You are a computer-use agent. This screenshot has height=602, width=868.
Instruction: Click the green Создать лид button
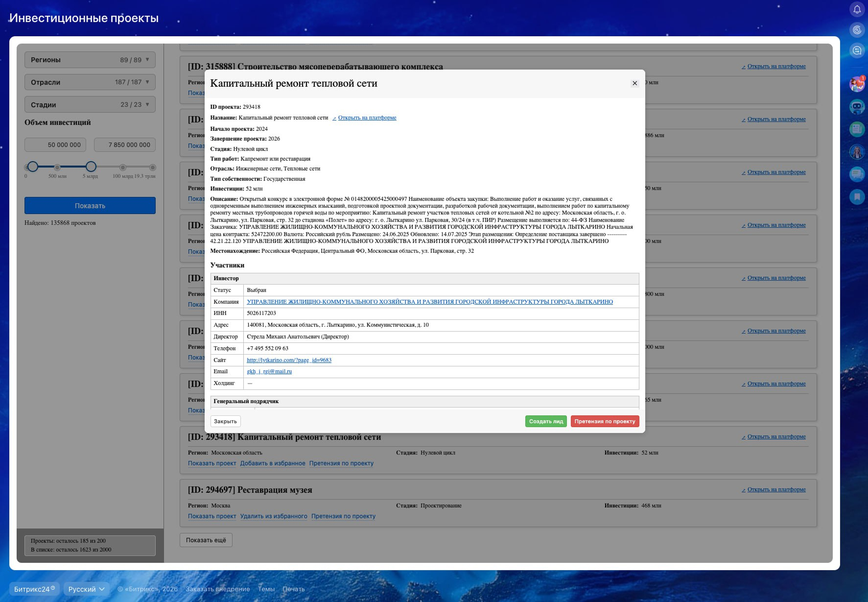click(x=546, y=421)
